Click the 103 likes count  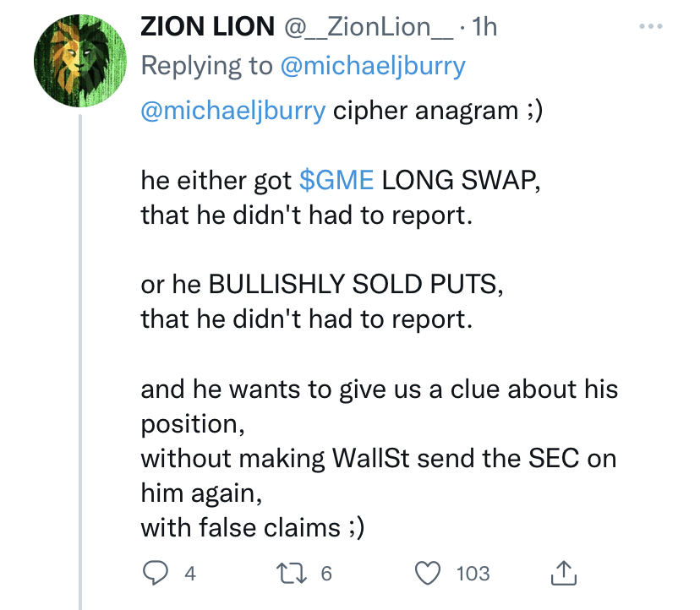pyautogui.click(x=473, y=574)
